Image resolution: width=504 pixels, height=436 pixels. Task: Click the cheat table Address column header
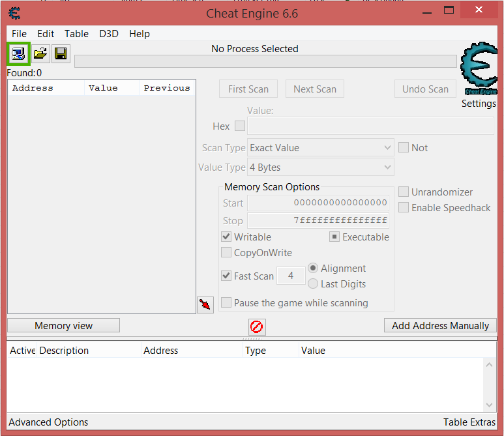point(192,350)
